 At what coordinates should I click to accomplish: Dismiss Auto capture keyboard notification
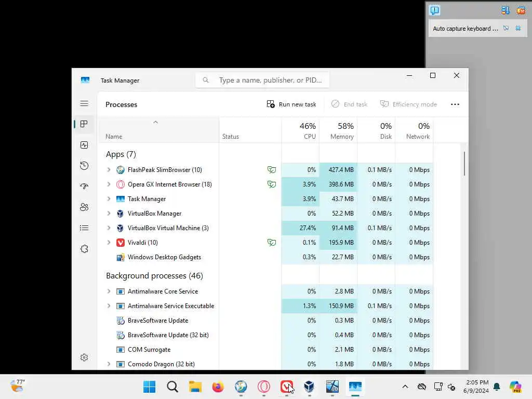pyautogui.click(x=518, y=29)
